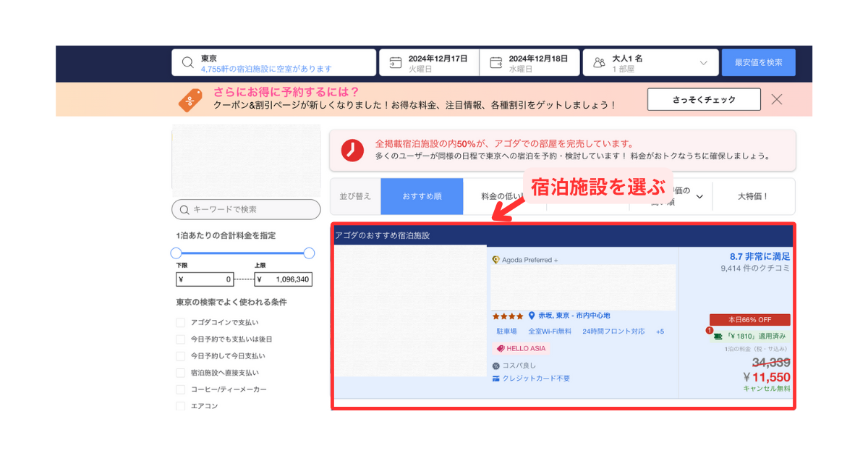
Task: Click the キャンセル無料 text
Action: [767, 389]
